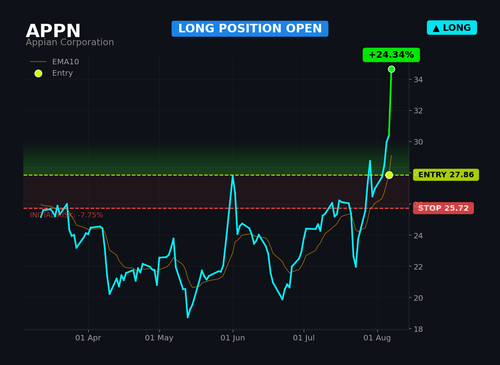Click the 30 price axis label

coord(418,142)
